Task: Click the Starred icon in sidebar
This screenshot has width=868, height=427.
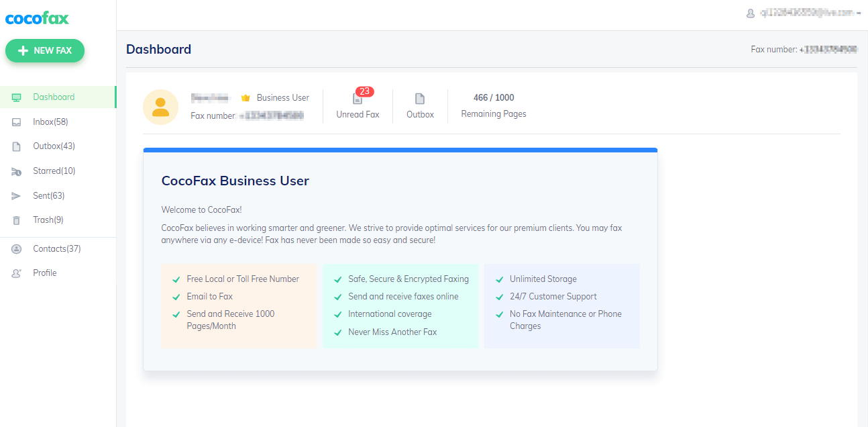Action: click(17, 171)
